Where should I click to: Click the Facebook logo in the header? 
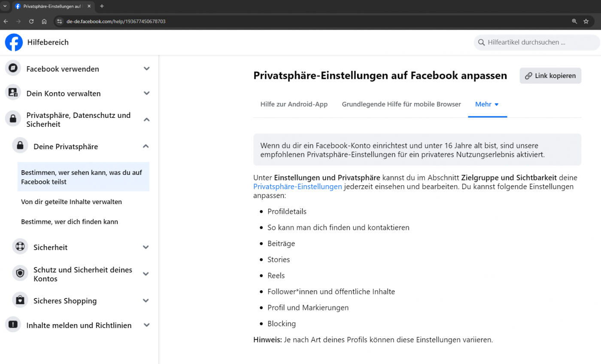(x=14, y=42)
